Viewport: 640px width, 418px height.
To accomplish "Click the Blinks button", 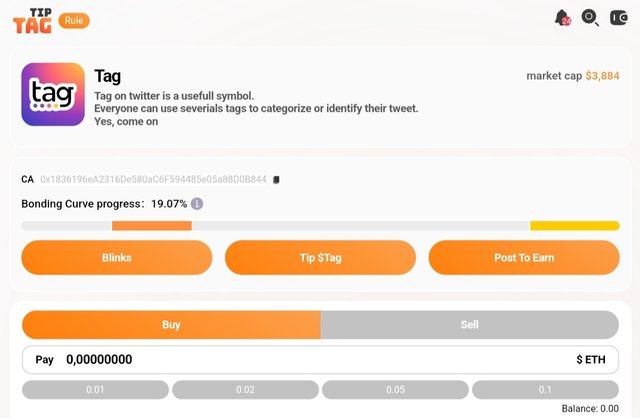I will click(x=117, y=258).
